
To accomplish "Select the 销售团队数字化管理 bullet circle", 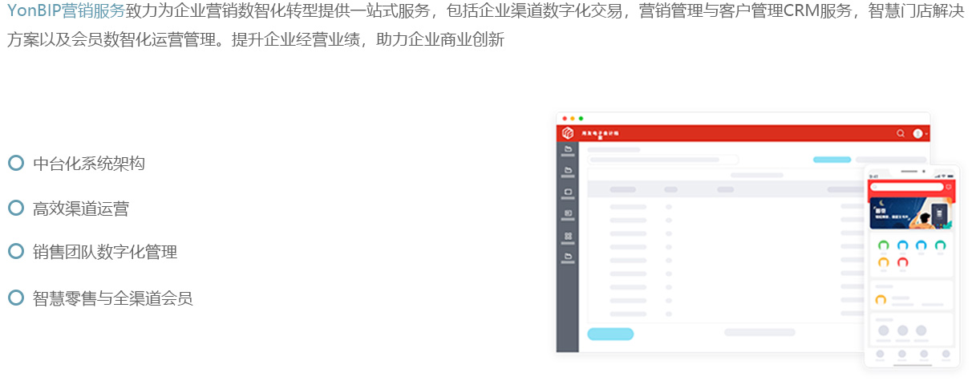I will click(x=15, y=251).
